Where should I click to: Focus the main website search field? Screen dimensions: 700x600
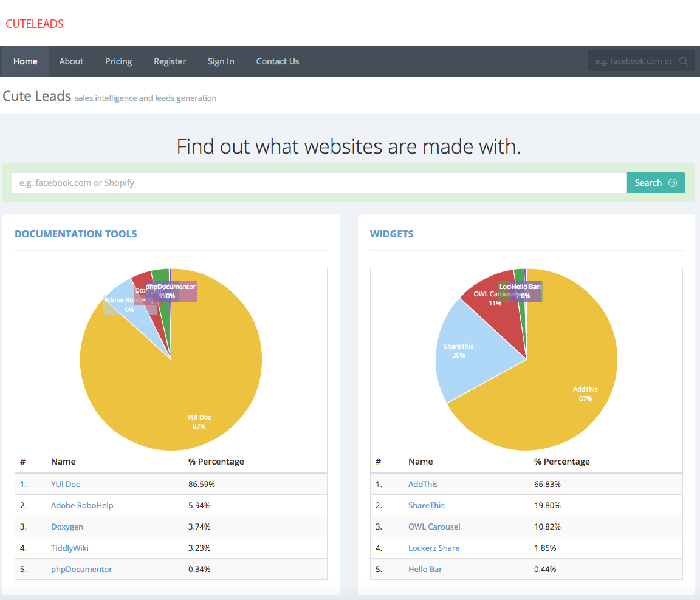pyautogui.click(x=319, y=183)
